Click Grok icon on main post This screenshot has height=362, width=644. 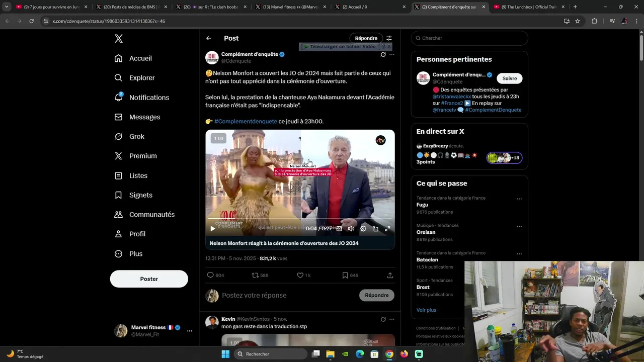[x=383, y=54]
